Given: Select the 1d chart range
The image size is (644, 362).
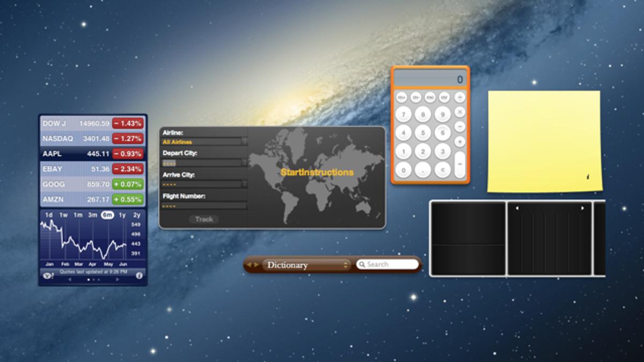Looking at the screenshot, I should click(x=49, y=215).
